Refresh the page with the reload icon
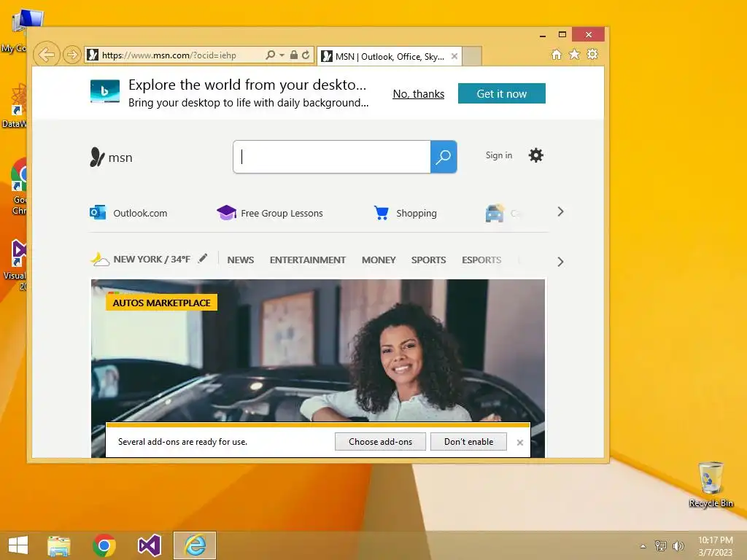Viewport: 747px width, 560px height. pyautogui.click(x=306, y=55)
